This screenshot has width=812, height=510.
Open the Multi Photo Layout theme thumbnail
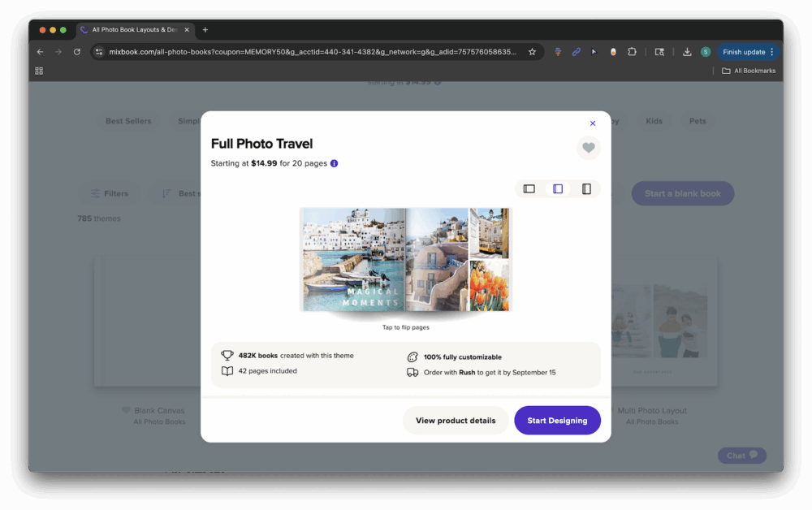click(x=664, y=321)
